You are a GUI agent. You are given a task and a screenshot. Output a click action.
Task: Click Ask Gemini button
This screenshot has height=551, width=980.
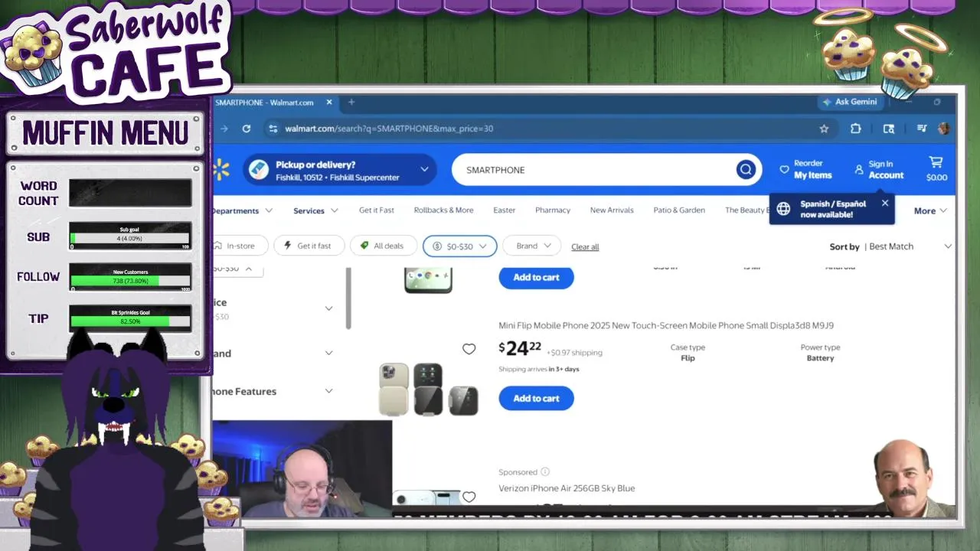tap(850, 102)
